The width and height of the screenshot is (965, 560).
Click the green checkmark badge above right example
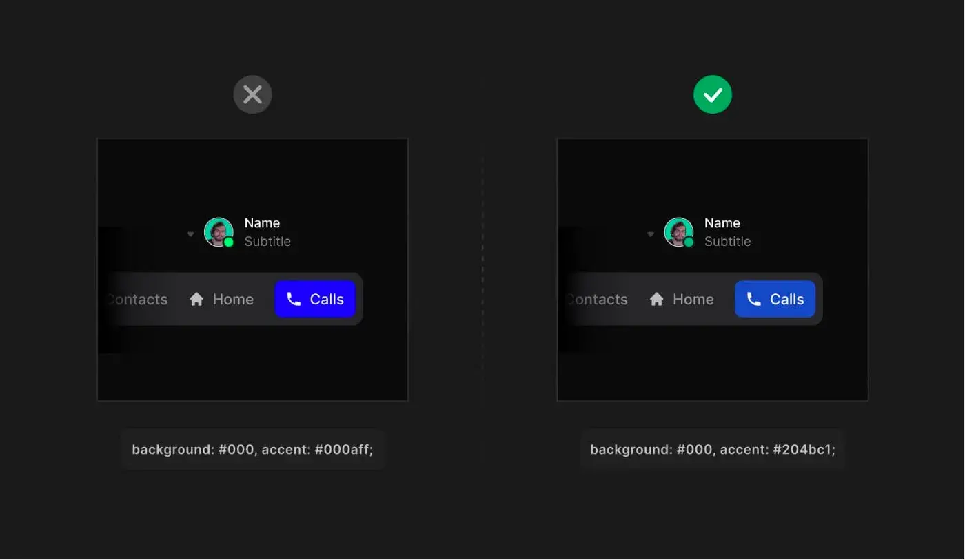tap(712, 94)
